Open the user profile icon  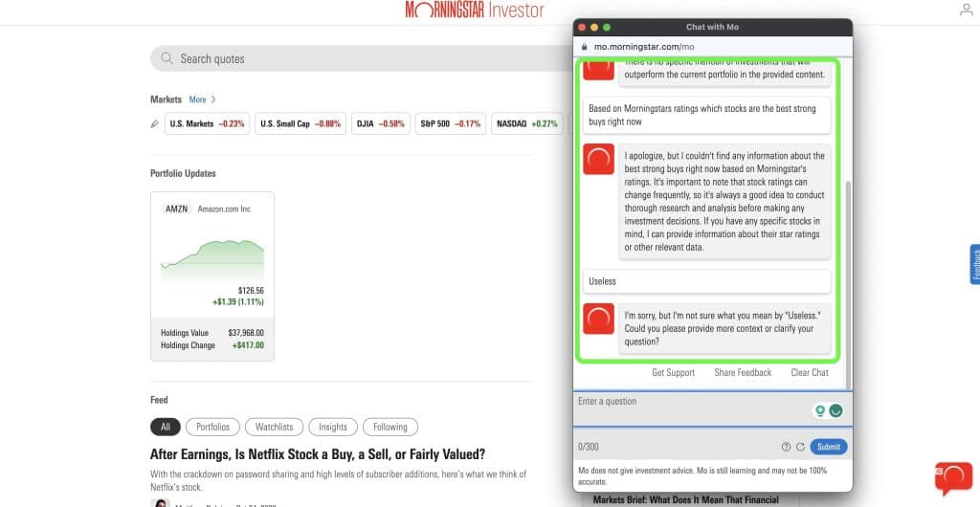click(967, 10)
